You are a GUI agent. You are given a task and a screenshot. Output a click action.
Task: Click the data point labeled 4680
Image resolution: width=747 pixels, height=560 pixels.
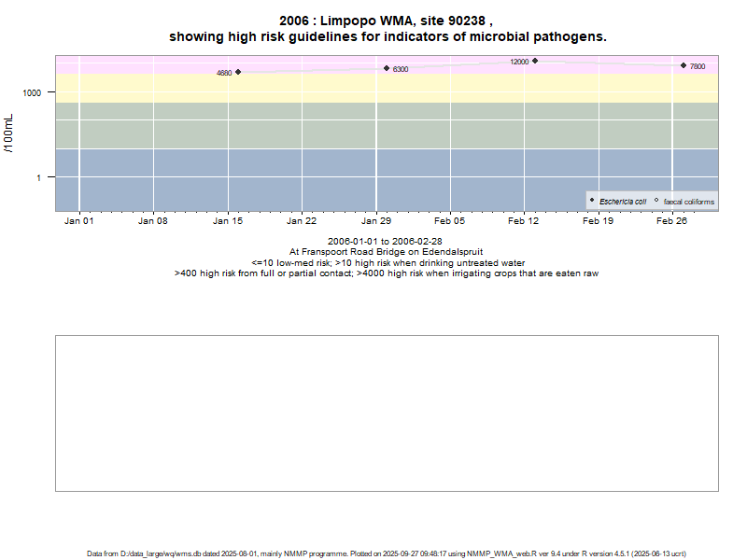pyautogui.click(x=238, y=72)
